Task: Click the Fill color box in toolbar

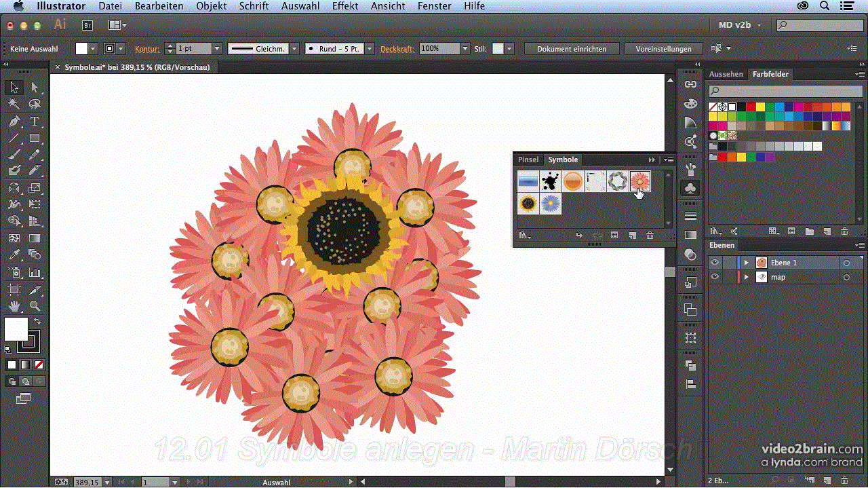Action: (x=16, y=329)
